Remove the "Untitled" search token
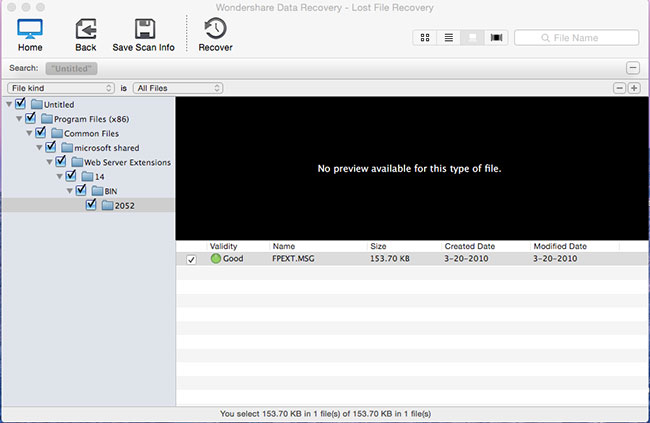This screenshot has width=650, height=423. coord(71,68)
